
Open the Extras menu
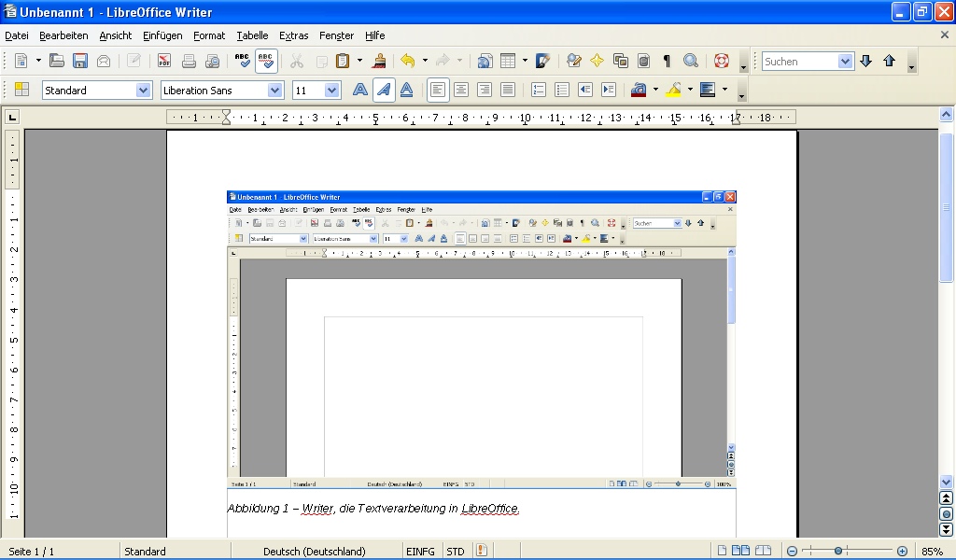[293, 35]
